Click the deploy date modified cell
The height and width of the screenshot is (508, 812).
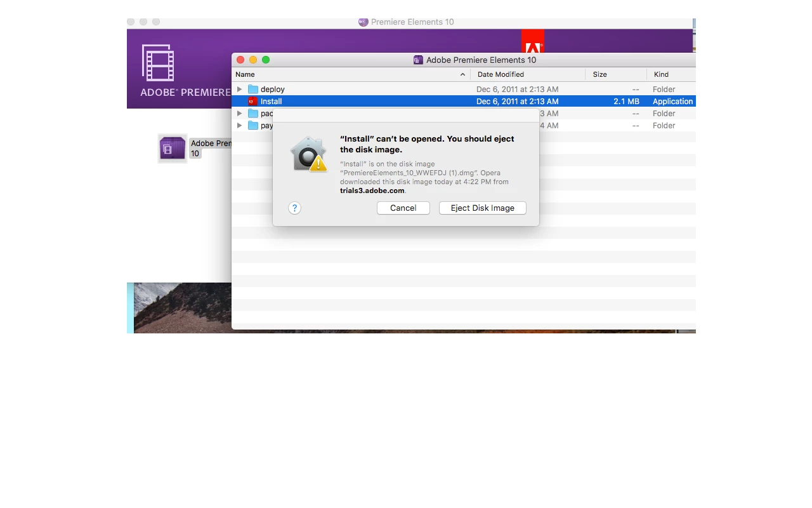(x=518, y=90)
